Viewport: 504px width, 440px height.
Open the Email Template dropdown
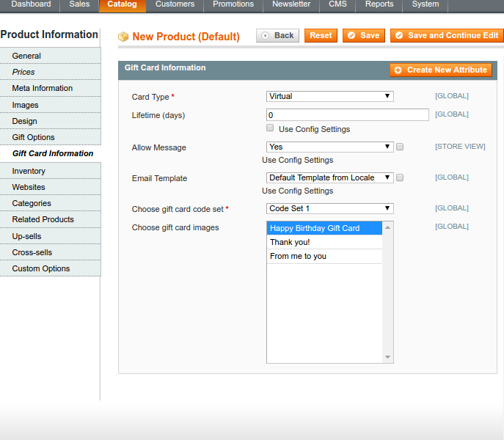pos(329,177)
